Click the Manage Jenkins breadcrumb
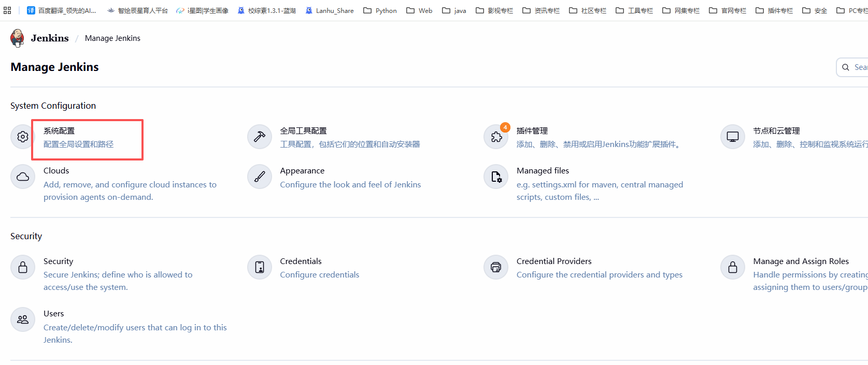Viewport: 868px width, 365px height. pyautogui.click(x=112, y=38)
